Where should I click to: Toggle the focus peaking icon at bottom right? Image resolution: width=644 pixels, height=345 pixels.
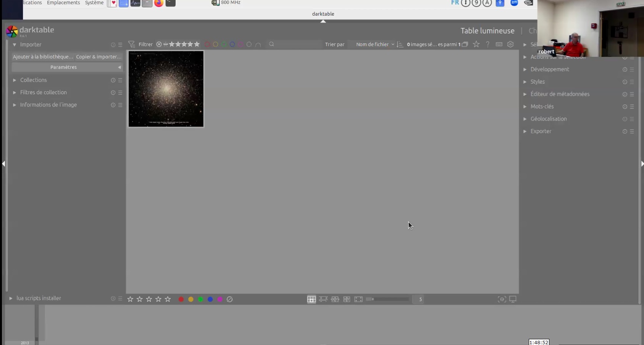pyautogui.click(x=502, y=299)
